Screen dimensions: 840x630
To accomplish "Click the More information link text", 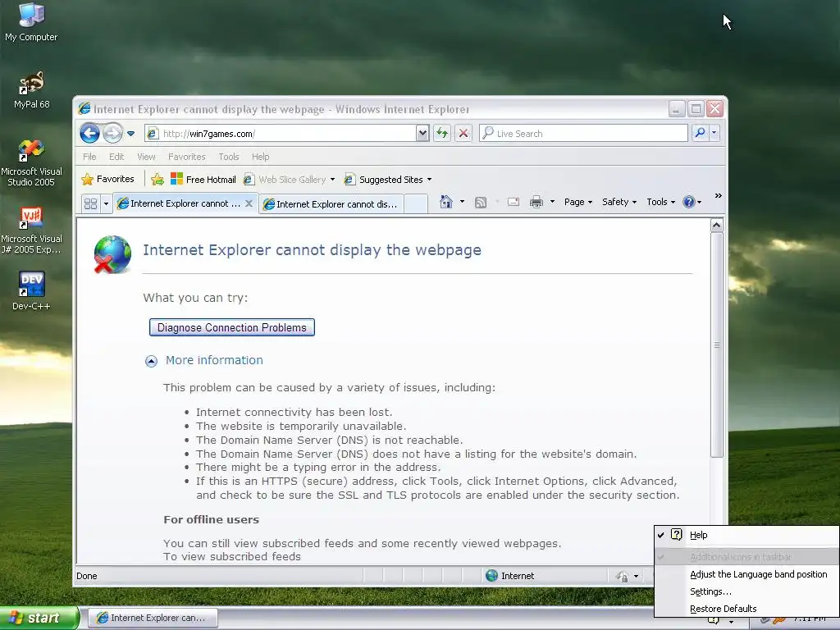I will (214, 360).
